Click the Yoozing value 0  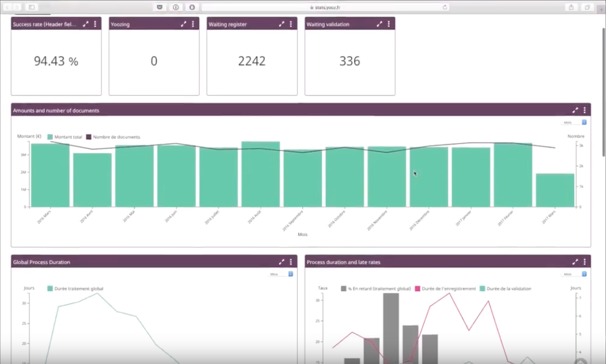click(x=154, y=61)
